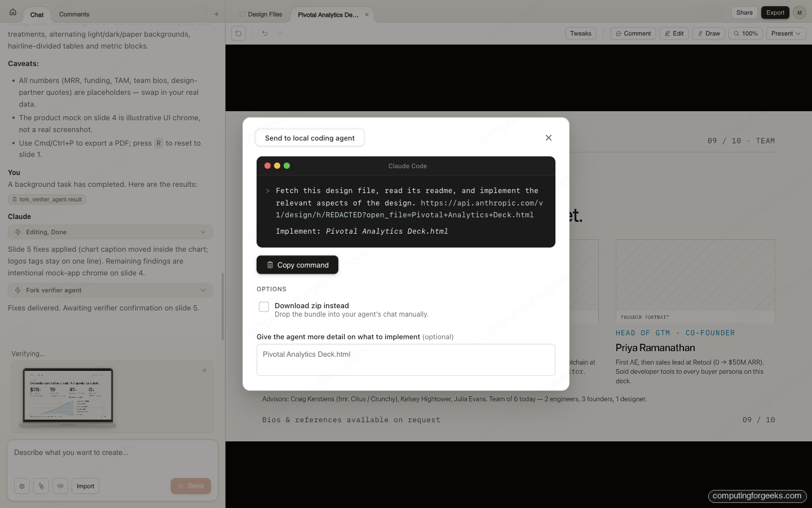This screenshot has width=812, height=508.
Task: Click the Copy command button
Action: [297, 265]
